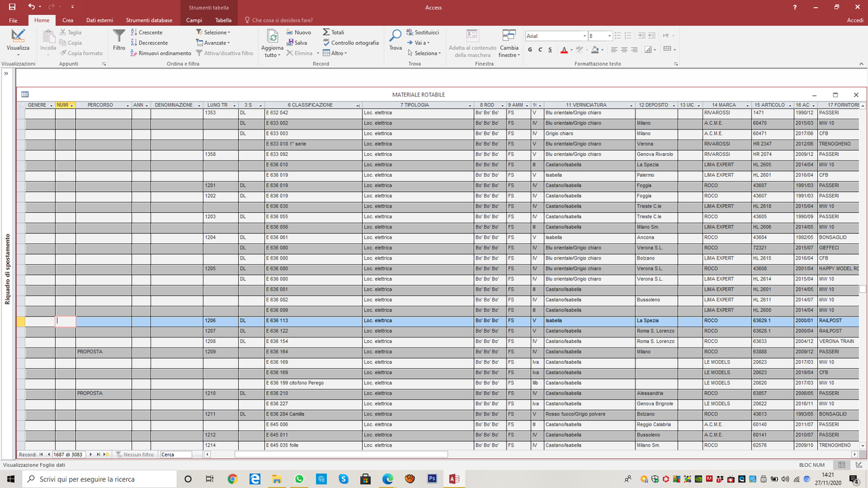Open Arial font name dropdown
Image resolution: width=868 pixels, height=488 pixels.
coord(585,36)
